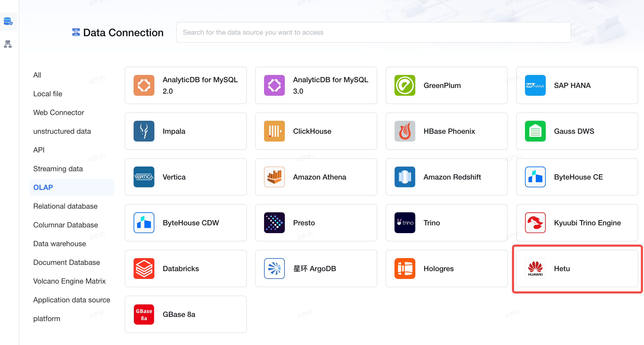Focus the data source search field
Image resolution: width=644 pixels, height=345 pixels.
point(373,32)
